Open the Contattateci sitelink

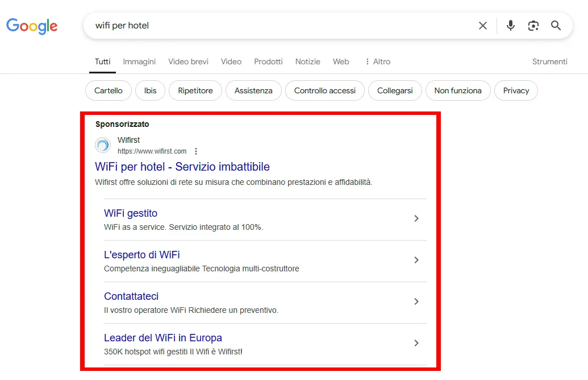[x=131, y=296]
